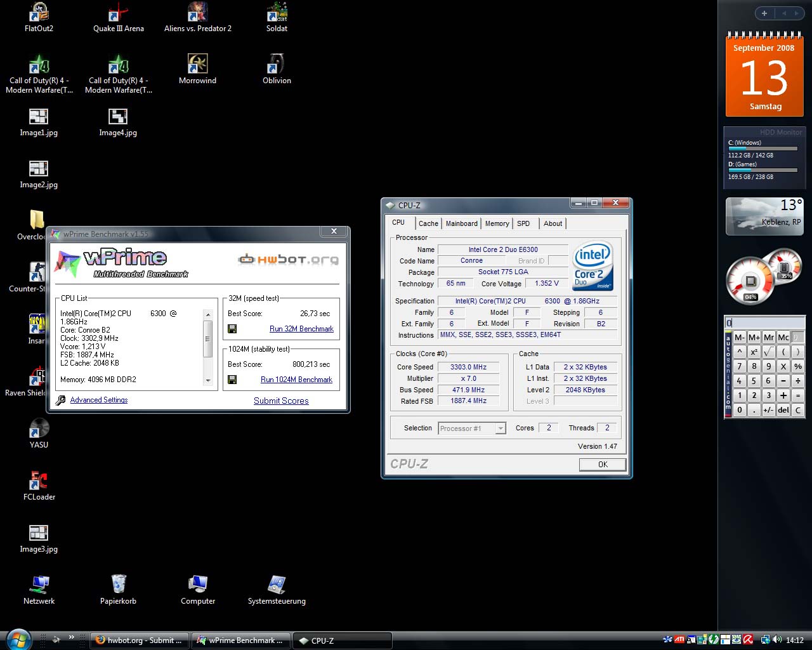Viewport: 812px width, 650px height.
Task: Switch to CPU-Z taskbar button
Action: tap(342, 640)
